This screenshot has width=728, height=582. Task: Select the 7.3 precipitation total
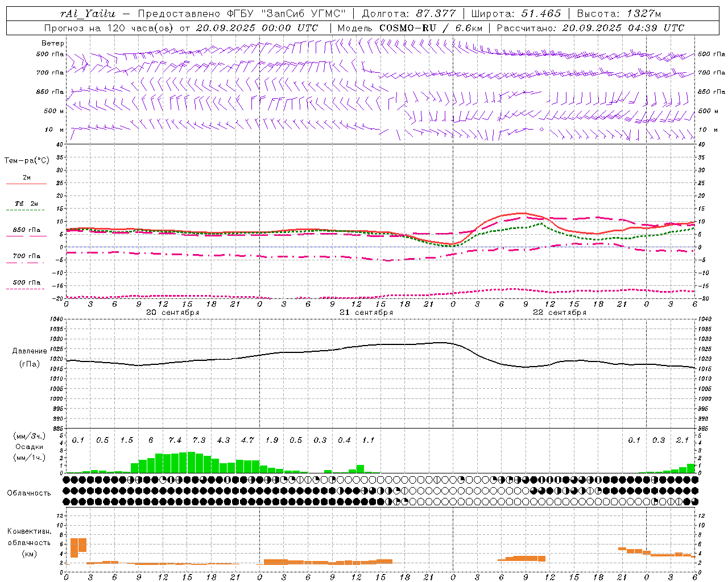pyautogui.click(x=199, y=440)
